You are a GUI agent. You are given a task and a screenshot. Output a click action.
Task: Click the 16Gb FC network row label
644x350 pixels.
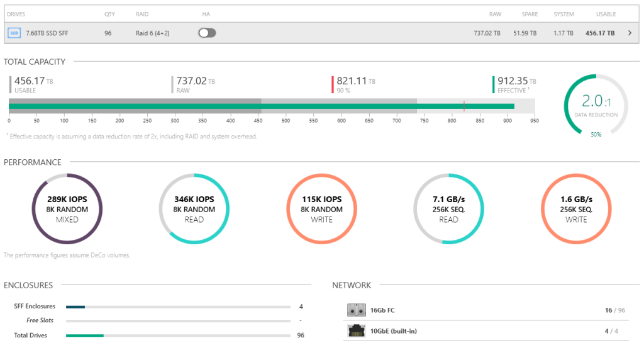pyautogui.click(x=382, y=310)
